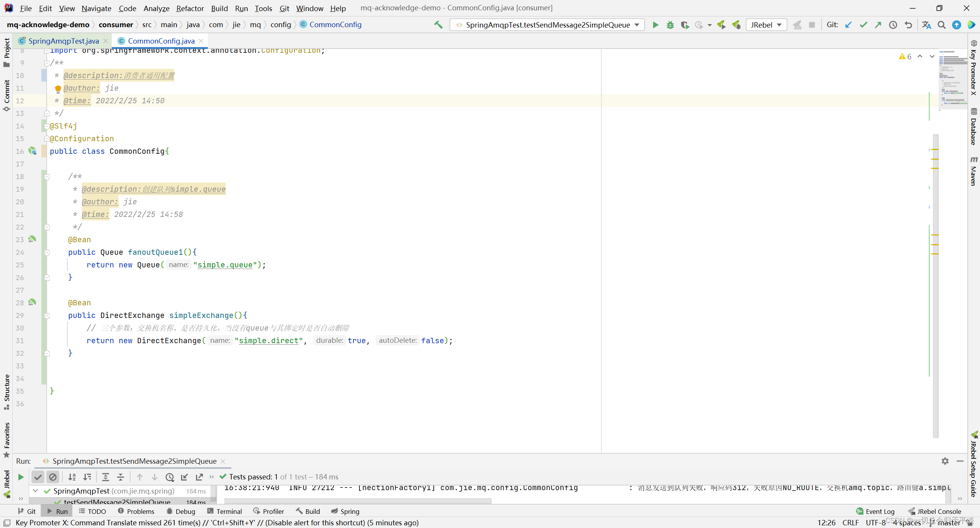Hide the Run tool window via minimize icon

pos(960,461)
